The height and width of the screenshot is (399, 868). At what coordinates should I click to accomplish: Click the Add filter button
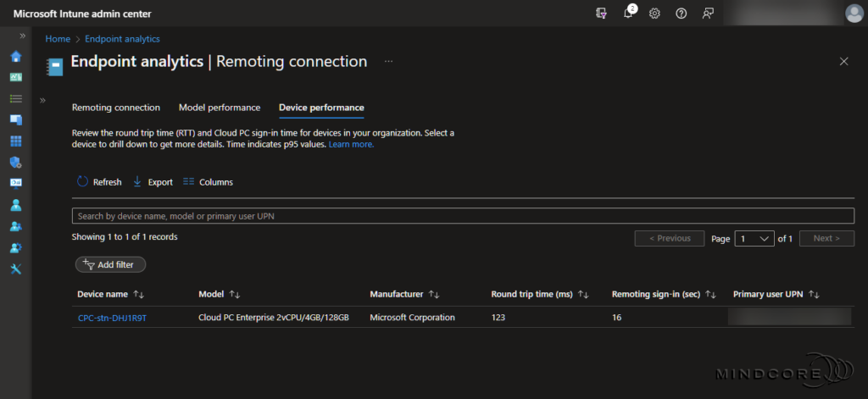click(110, 264)
